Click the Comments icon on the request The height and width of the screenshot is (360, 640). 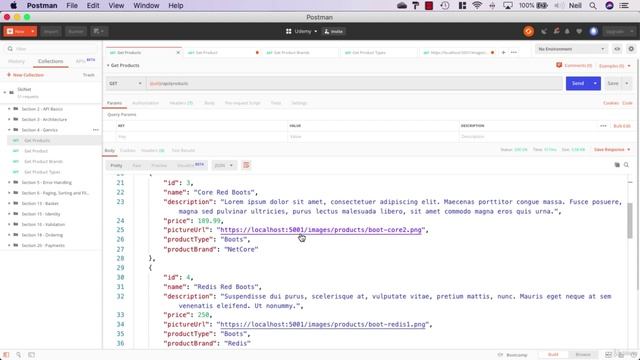click(x=559, y=65)
